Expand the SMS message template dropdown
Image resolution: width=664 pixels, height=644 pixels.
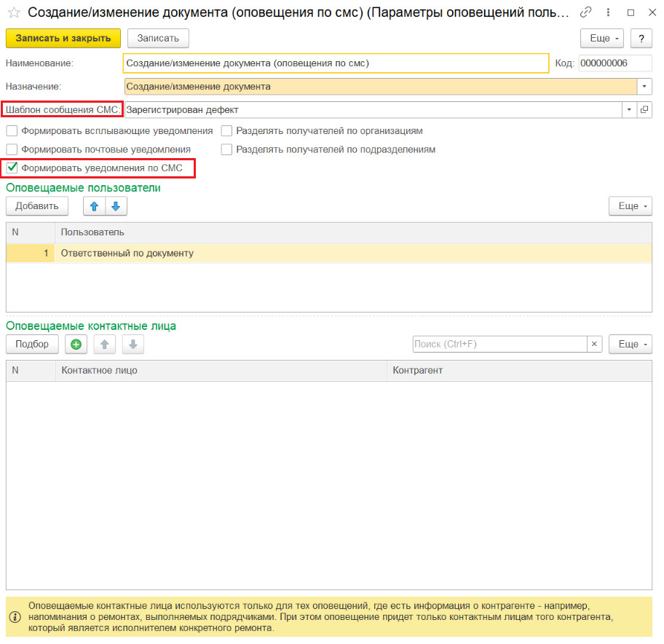point(629,110)
